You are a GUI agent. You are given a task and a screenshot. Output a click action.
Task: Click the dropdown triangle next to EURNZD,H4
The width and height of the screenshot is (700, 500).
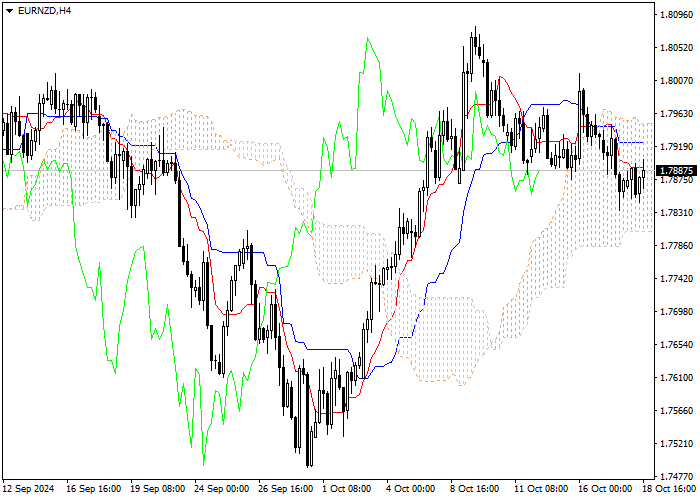(x=9, y=11)
